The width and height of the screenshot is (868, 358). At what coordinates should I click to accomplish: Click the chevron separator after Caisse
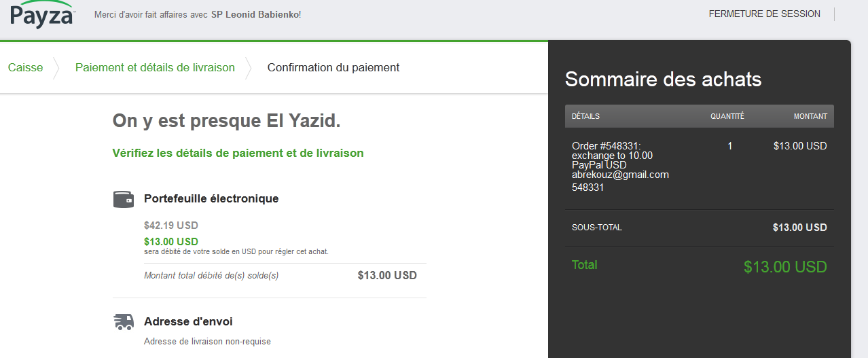[x=58, y=68]
